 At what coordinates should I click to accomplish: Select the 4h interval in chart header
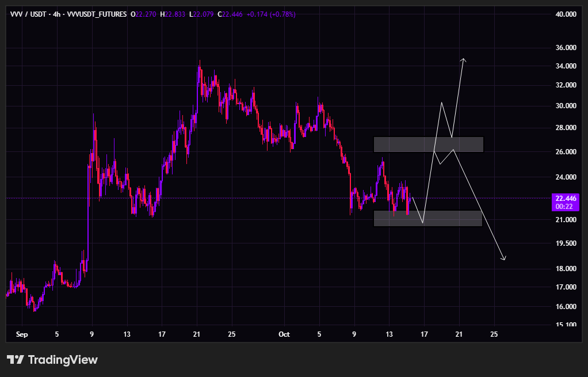tap(56, 14)
